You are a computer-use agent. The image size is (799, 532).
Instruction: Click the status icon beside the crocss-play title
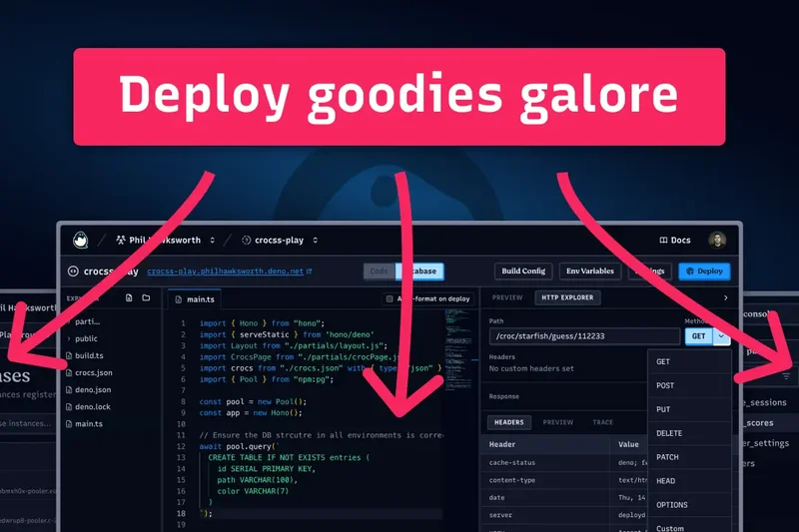73,271
